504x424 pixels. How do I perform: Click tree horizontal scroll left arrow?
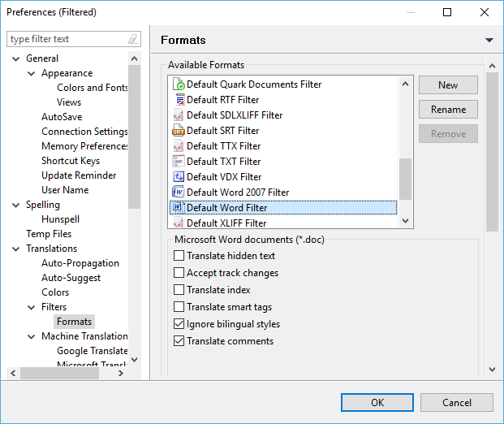tap(13, 374)
